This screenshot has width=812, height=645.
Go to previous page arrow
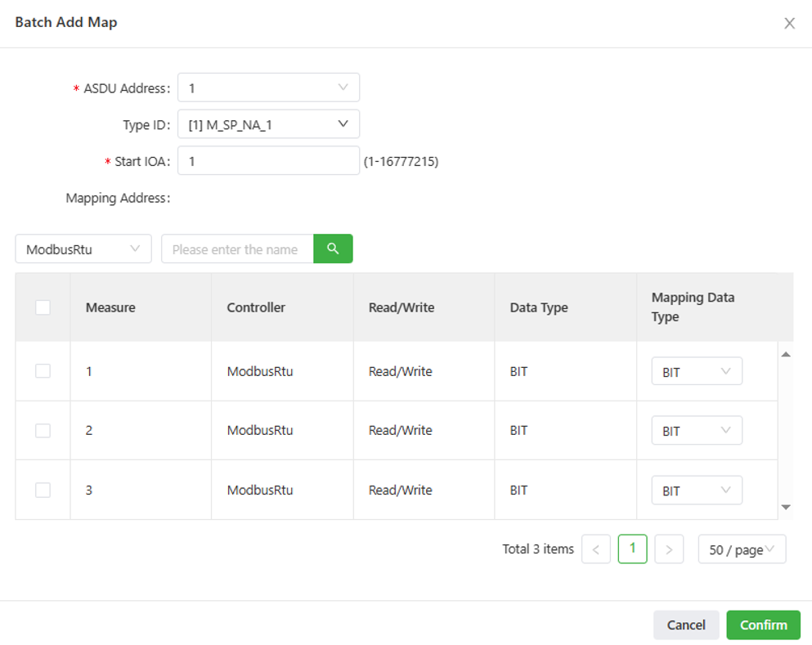(596, 550)
